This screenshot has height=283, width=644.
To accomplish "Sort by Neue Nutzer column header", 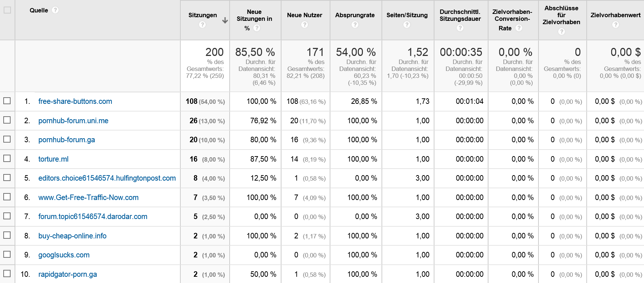I will pos(304,15).
